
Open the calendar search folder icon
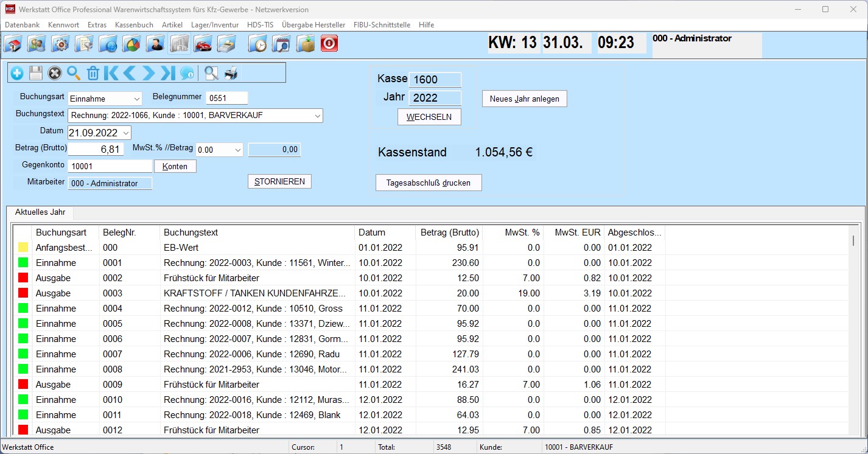pyautogui.click(x=282, y=44)
